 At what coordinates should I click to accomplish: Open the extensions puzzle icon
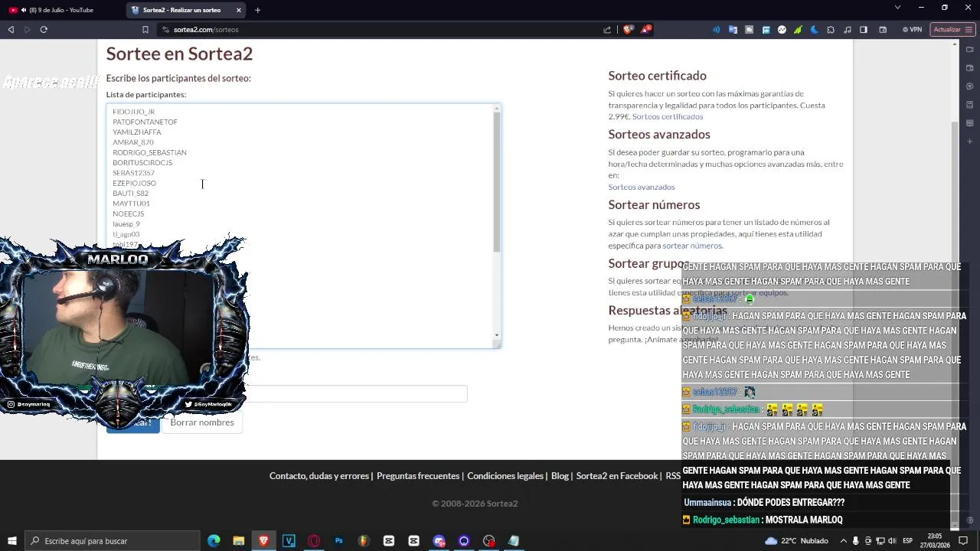pyautogui.click(x=831, y=30)
